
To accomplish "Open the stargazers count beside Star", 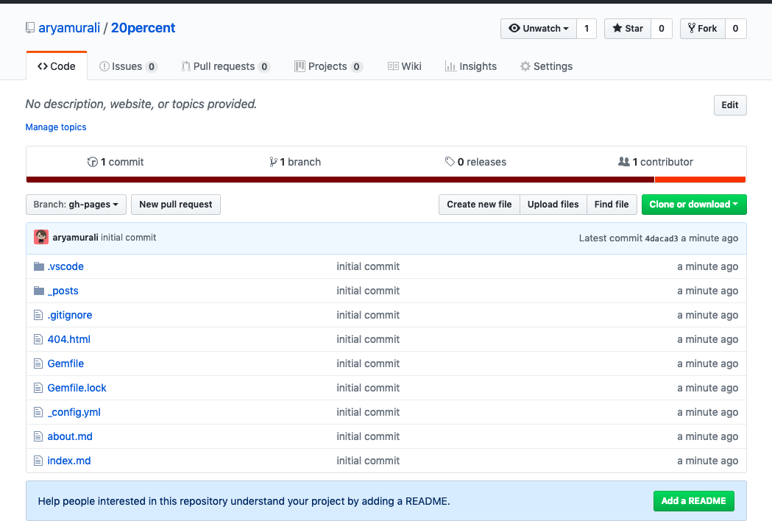I will [x=661, y=29].
